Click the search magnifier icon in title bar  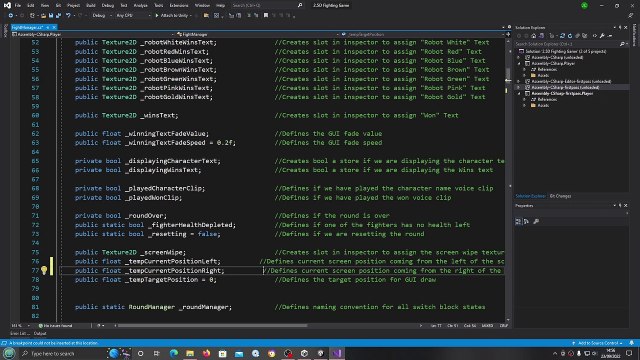click(x=300, y=5)
